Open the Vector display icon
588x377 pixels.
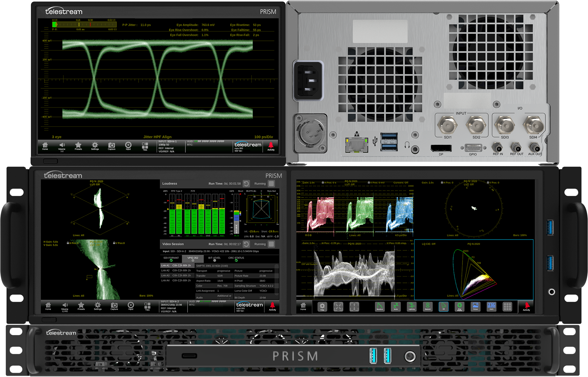click(x=396, y=307)
